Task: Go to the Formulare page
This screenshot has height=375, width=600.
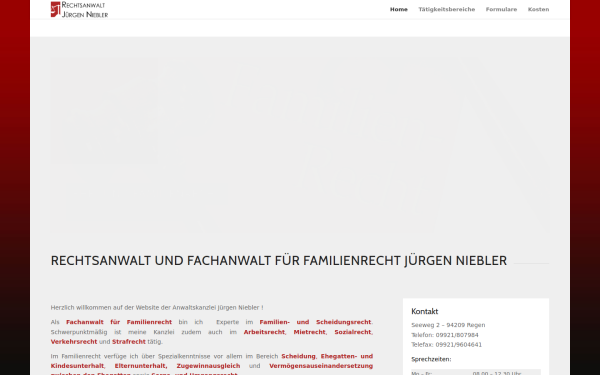Action: tap(501, 9)
